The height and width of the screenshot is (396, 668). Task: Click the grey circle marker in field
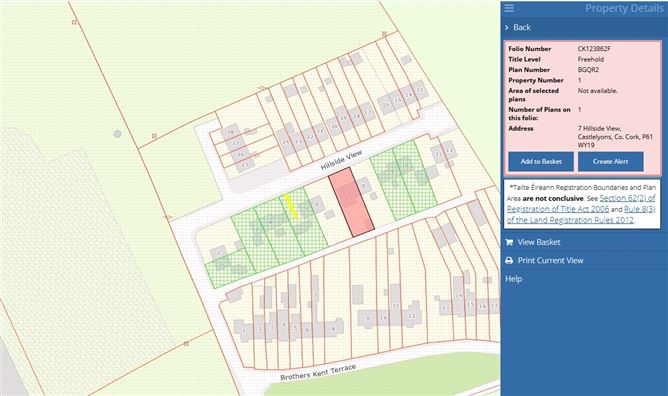coord(118,134)
